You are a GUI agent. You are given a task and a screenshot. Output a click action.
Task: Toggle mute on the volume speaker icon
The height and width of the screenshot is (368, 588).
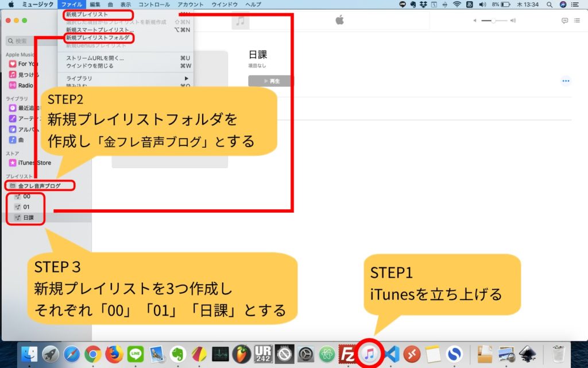click(x=475, y=20)
